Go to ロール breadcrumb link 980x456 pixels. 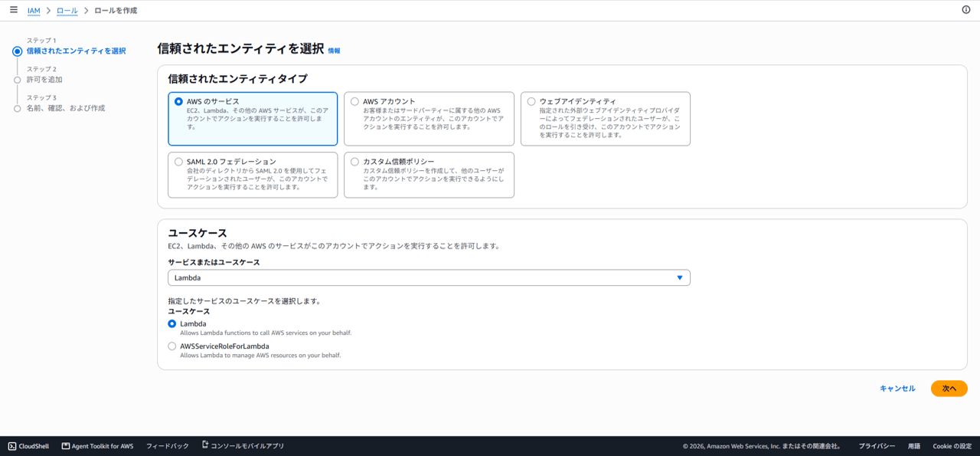(x=67, y=11)
